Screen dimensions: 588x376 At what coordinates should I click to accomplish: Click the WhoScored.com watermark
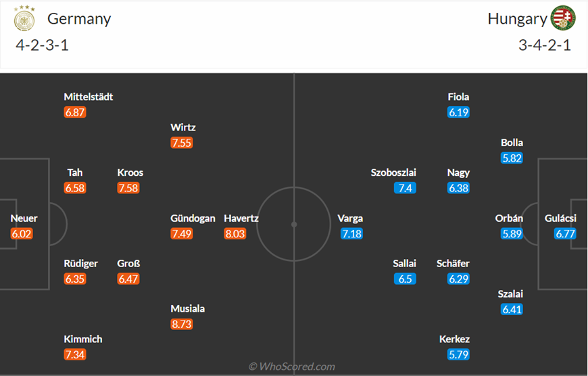292,367
